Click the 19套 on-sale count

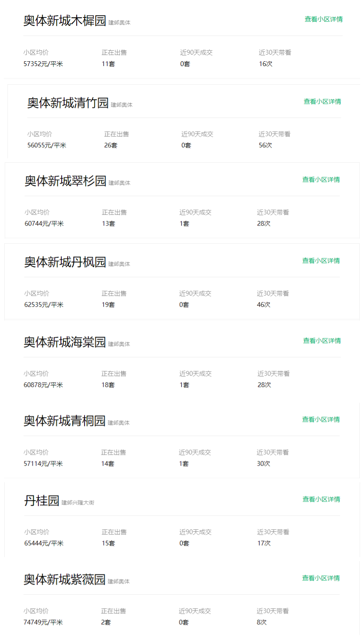point(108,305)
